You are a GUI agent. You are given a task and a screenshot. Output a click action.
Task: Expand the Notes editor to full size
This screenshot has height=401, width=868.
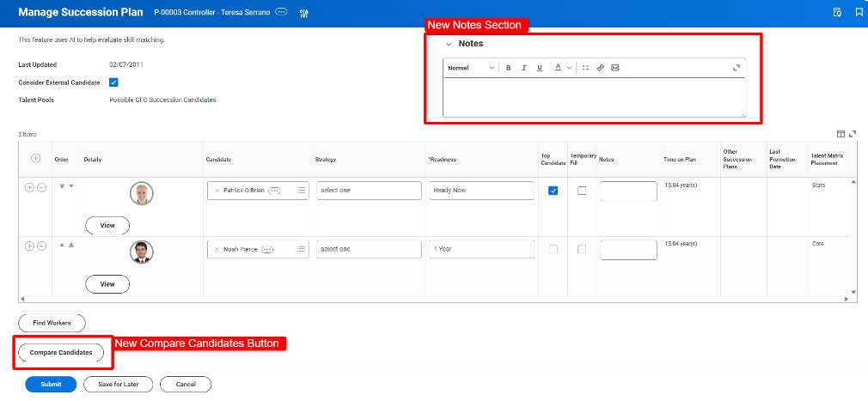pos(737,68)
